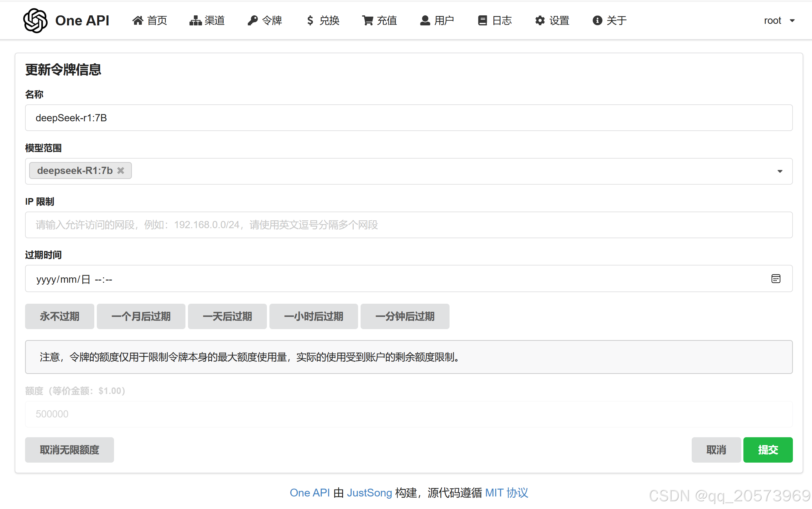Open the JustSong author link
The height and width of the screenshot is (509, 812).
coord(370,492)
